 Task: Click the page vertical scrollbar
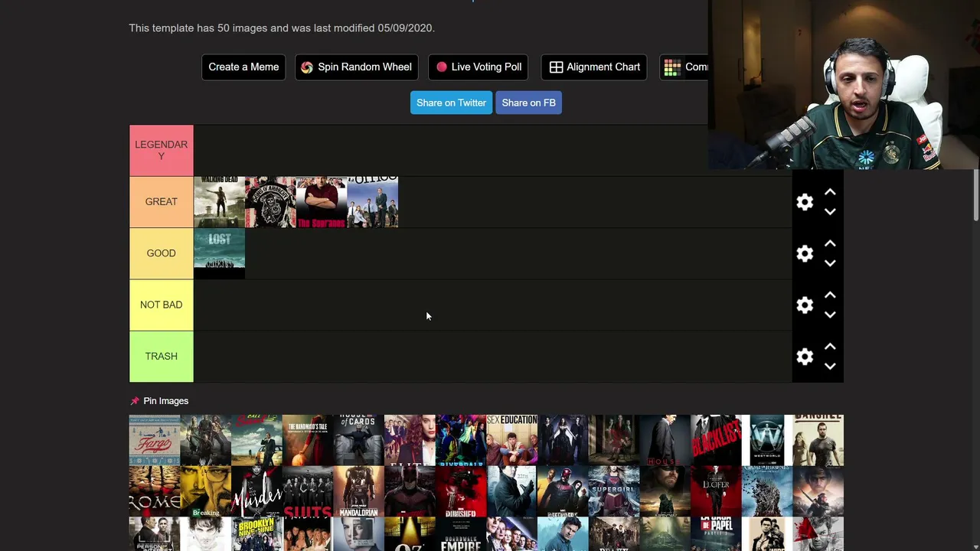[975, 195]
